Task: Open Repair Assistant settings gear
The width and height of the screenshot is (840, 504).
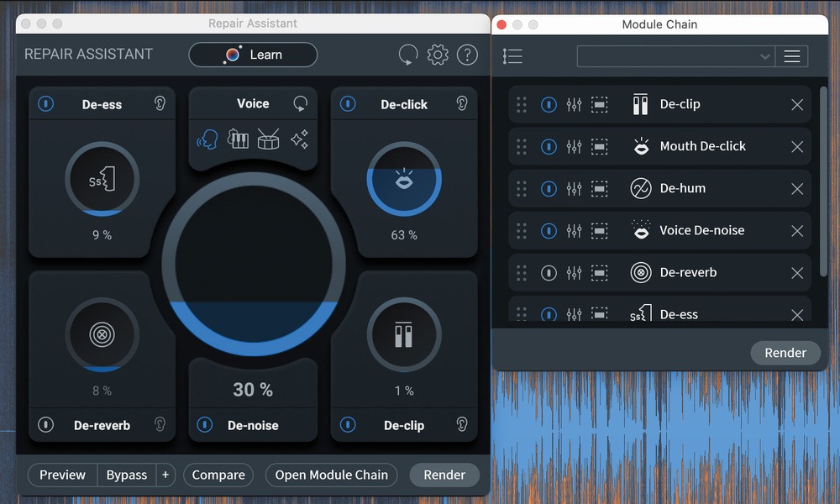Action: [438, 55]
